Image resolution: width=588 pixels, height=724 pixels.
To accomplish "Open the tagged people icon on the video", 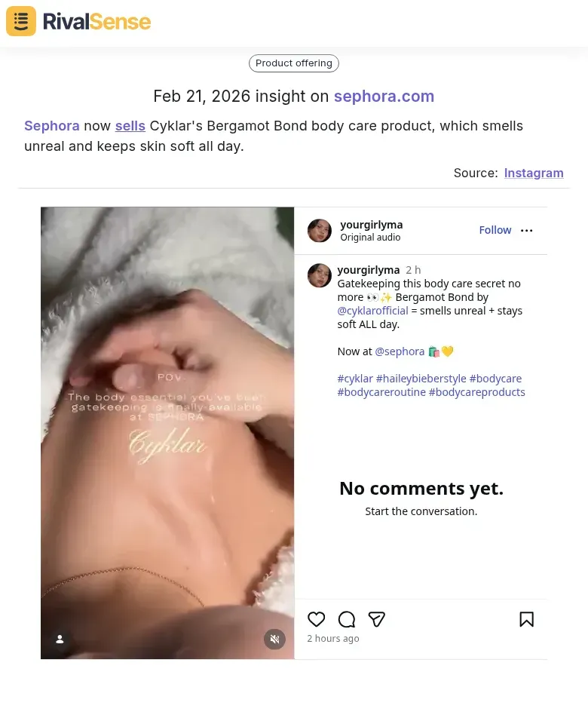I will [x=60, y=639].
